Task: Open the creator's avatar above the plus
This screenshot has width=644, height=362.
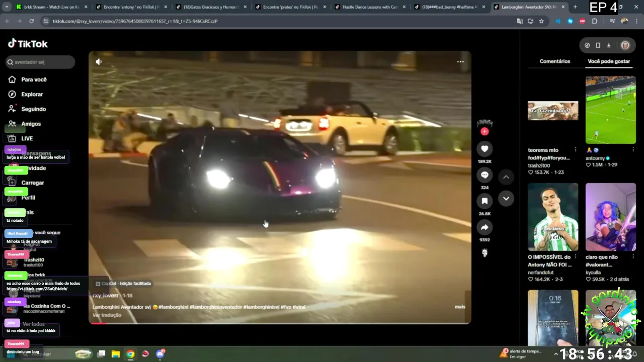Action: [485, 123]
